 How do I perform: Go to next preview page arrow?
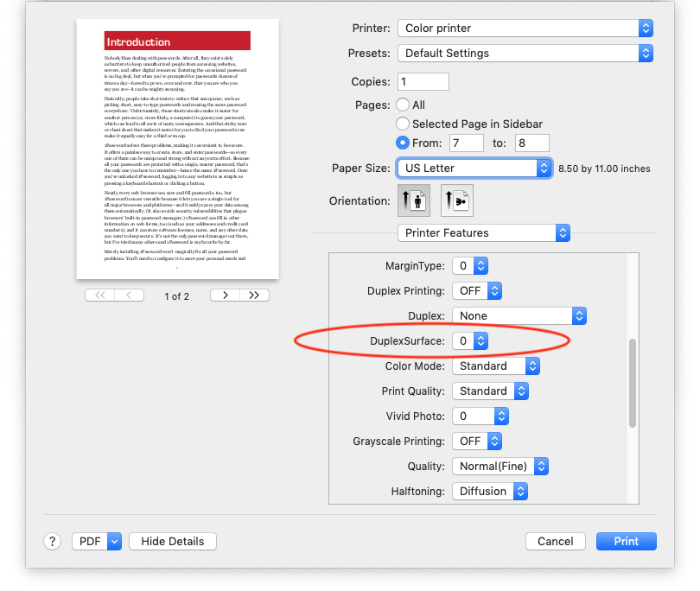tap(226, 295)
